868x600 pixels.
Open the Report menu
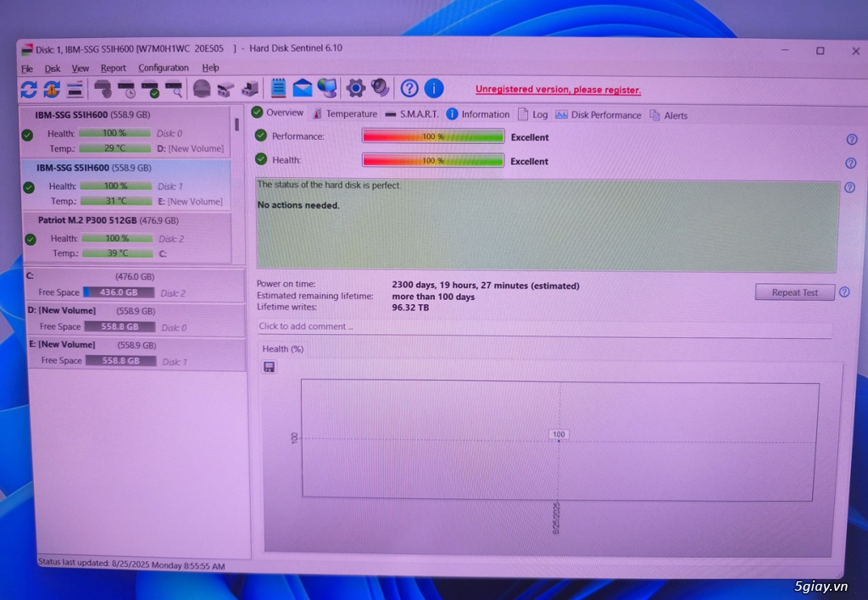pyautogui.click(x=113, y=69)
